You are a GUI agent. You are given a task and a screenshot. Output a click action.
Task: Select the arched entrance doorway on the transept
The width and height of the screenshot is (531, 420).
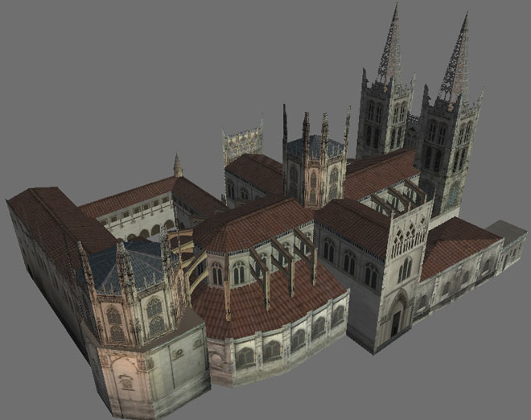click(396, 318)
